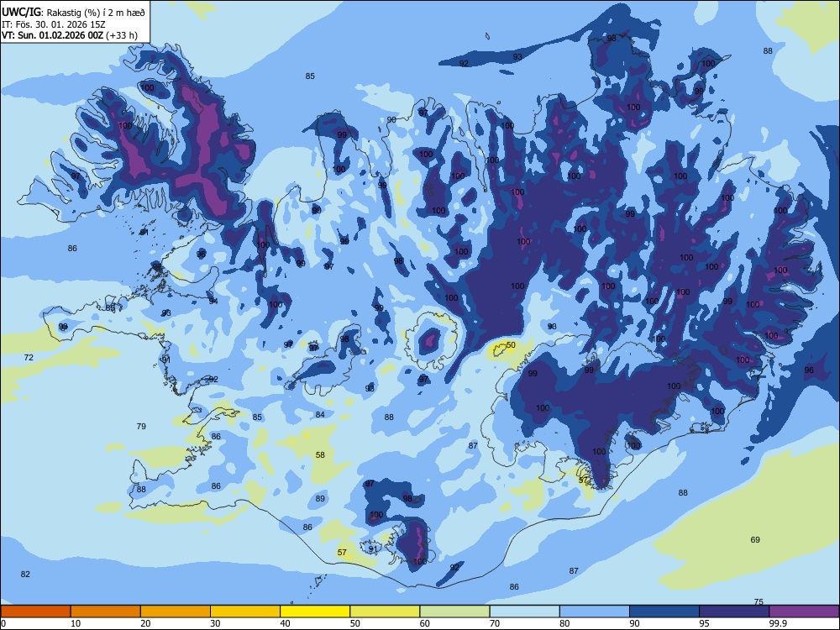Click the bright yellow 40–50 legend swatch
The width and height of the screenshot is (840, 630).
click(315, 612)
